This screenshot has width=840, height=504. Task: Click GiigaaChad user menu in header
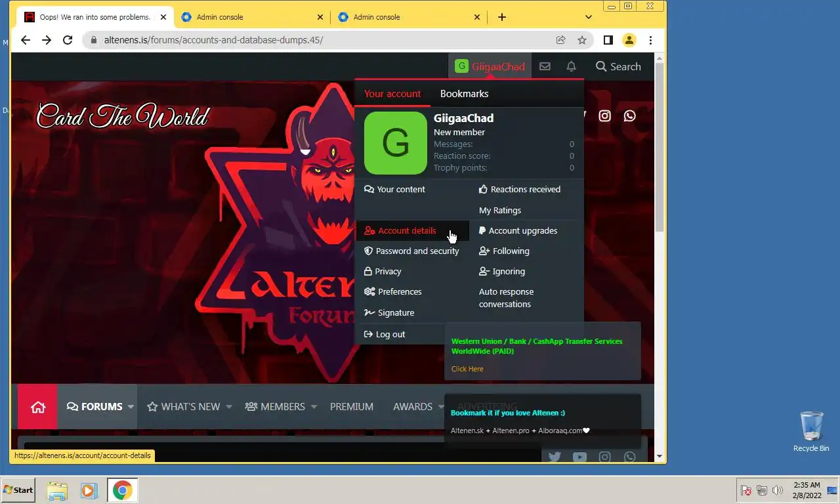[491, 66]
